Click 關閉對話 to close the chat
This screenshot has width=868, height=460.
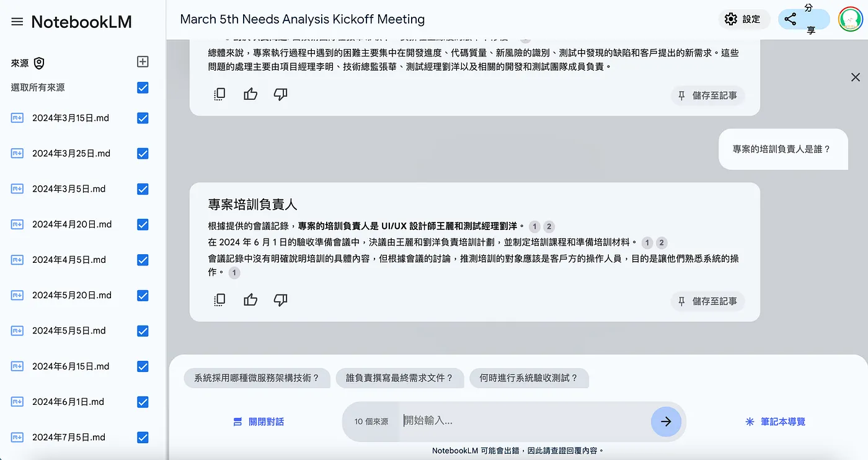tap(258, 422)
